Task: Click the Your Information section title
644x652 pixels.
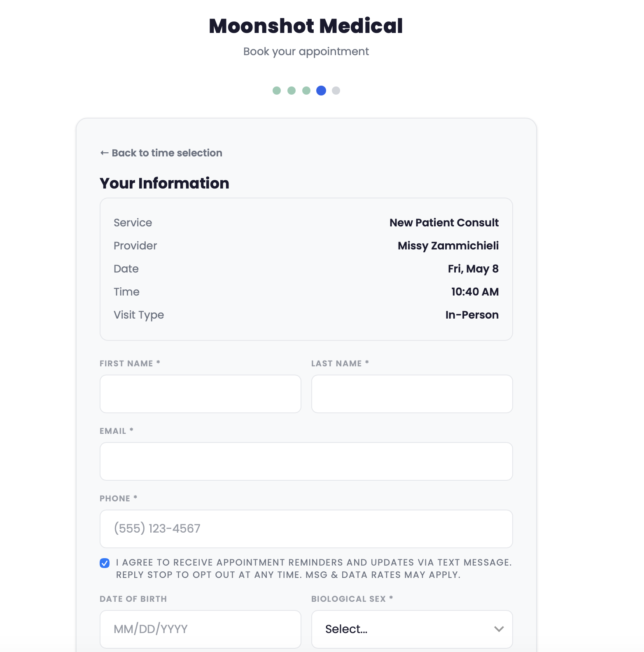Action: (x=164, y=183)
